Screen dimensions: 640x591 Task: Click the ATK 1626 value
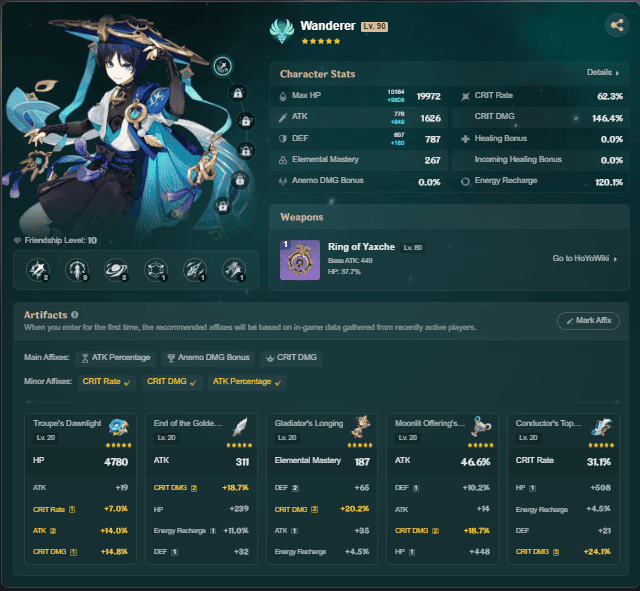(431, 118)
